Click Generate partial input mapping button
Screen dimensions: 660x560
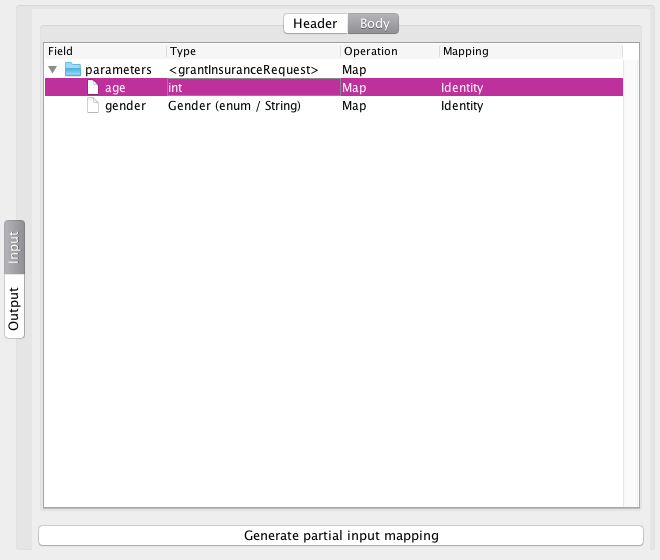(341, 536)
